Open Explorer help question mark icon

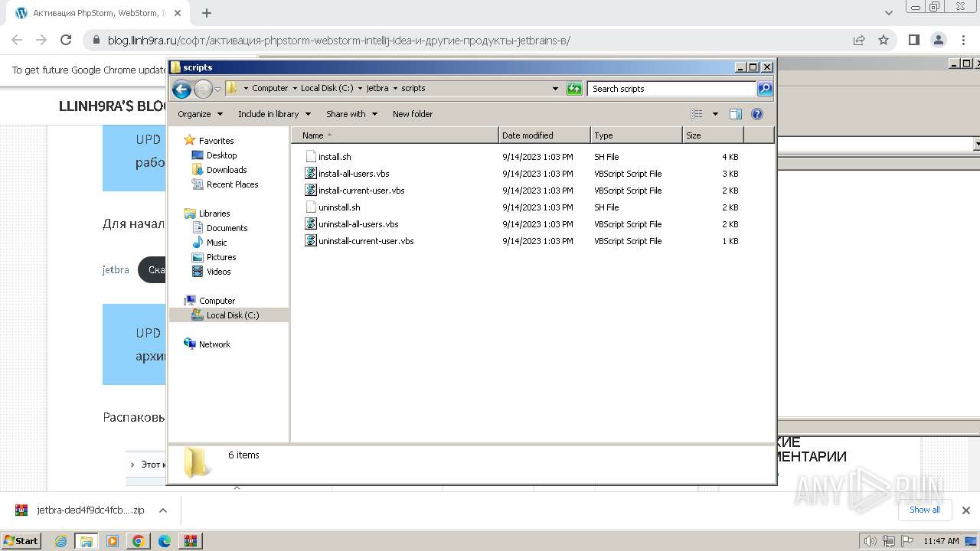(x=757, y=114)
